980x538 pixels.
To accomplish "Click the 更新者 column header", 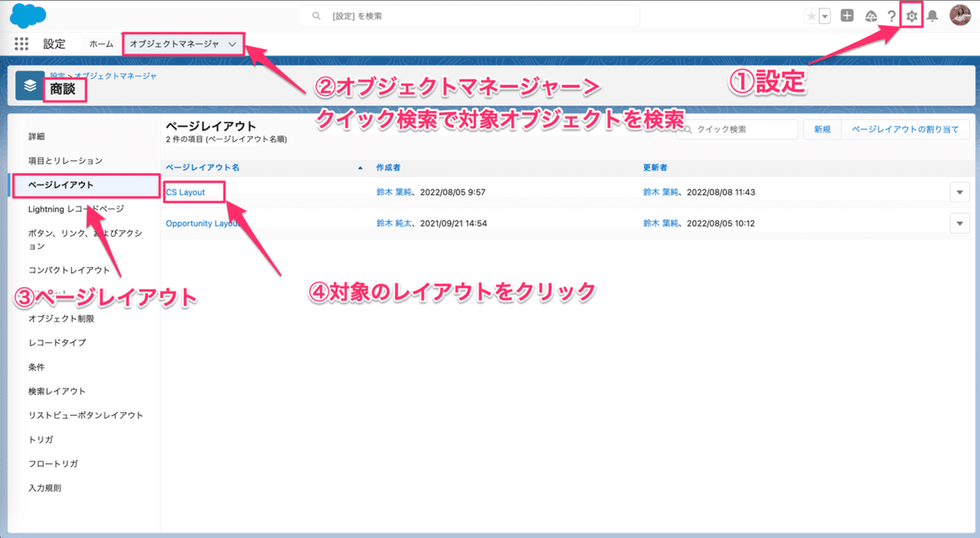I will pyautogui.click(x=655, y=167).
